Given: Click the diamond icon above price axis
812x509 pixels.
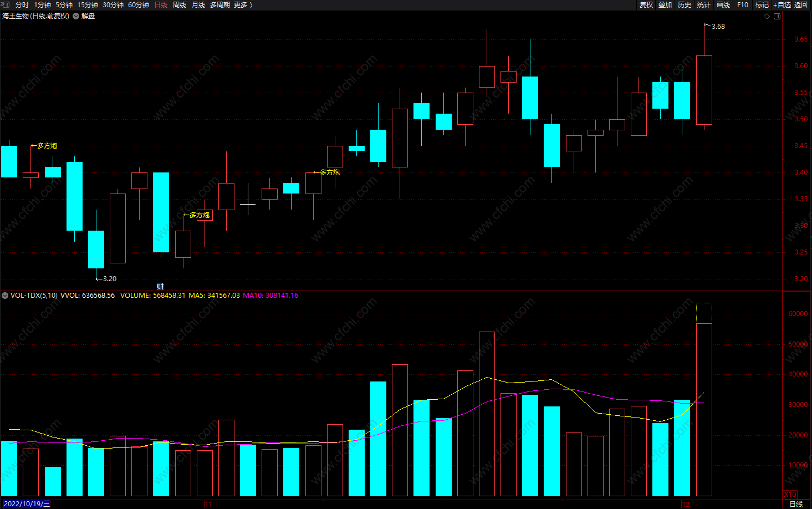Looking at the screenshot, I should [x=767, y=16].
